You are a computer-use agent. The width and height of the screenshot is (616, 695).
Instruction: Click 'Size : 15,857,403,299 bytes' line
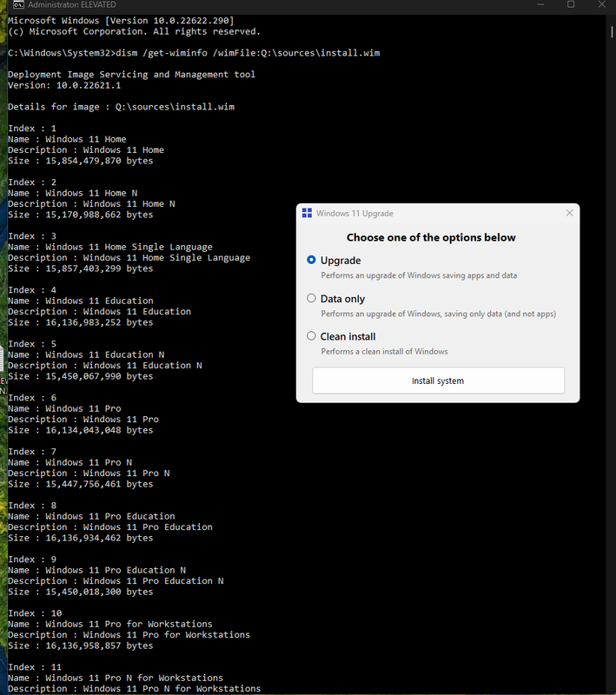80,268
